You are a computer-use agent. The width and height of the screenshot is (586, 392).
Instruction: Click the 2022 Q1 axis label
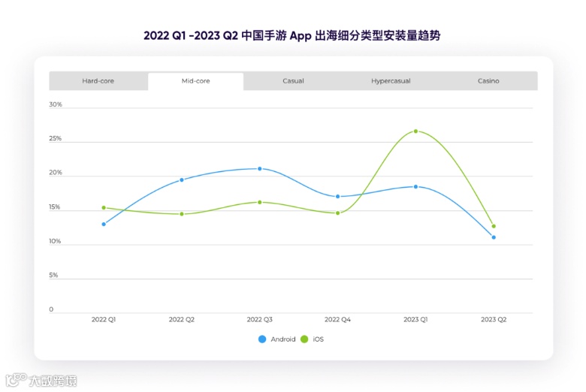coord(104,319)
